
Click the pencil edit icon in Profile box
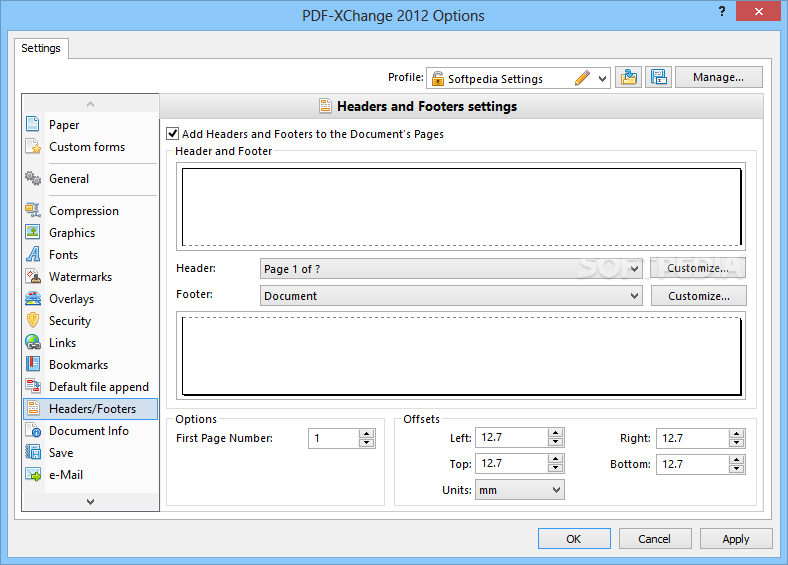582,78
